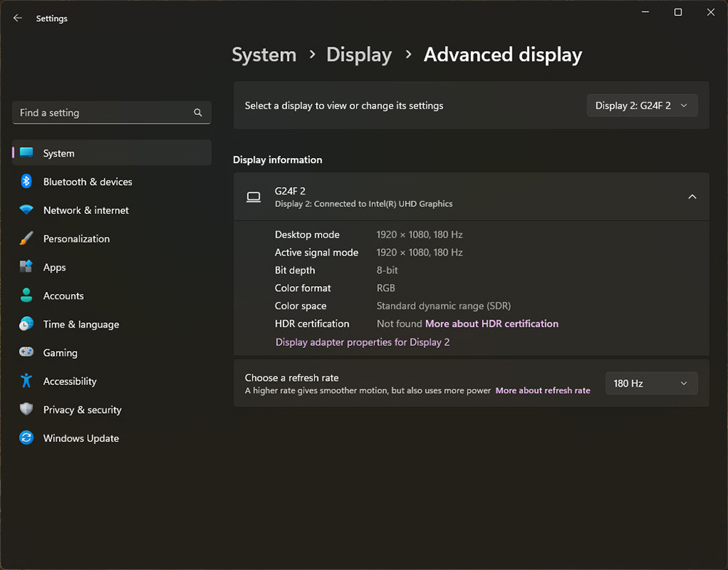Open Bluetooth & devices settings
The image size is (728, 570).
coord(111,181)
